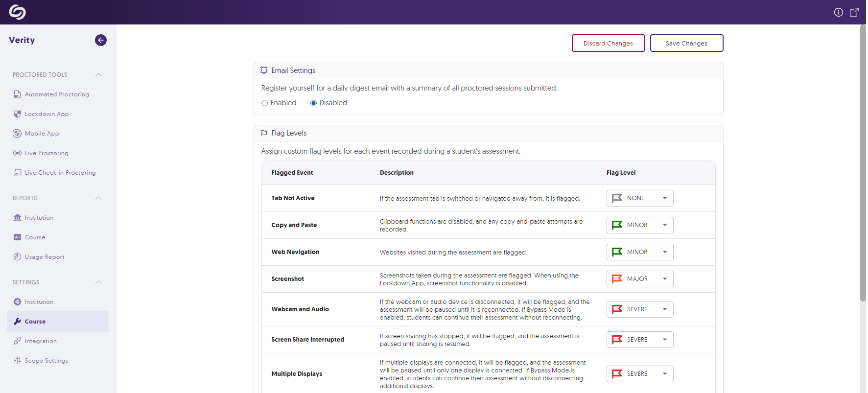Screen dimensions: 868x393
Task: Change Webcam and Audio flag level
Action: tap(639, 309)
